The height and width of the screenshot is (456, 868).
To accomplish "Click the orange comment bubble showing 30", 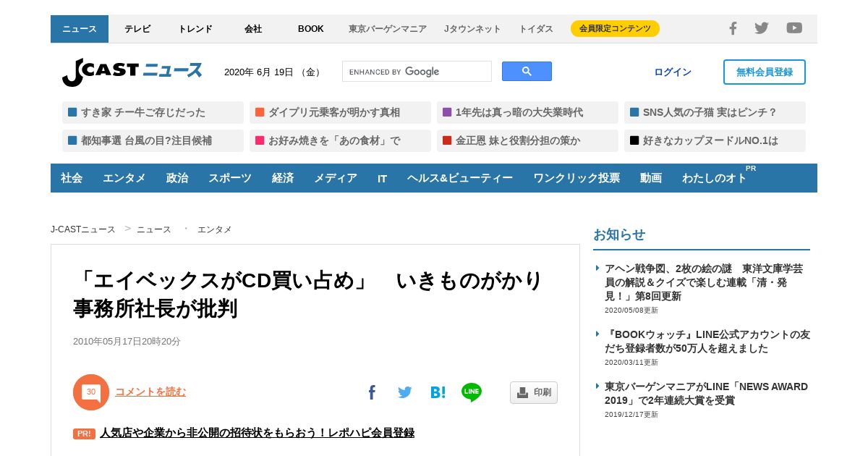I will [91, 392].
